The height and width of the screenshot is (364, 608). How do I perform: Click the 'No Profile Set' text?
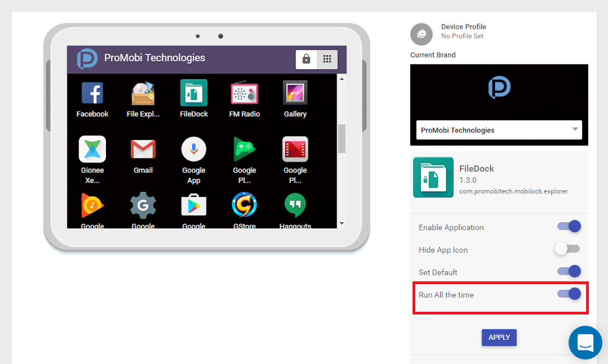pos(462,36)
